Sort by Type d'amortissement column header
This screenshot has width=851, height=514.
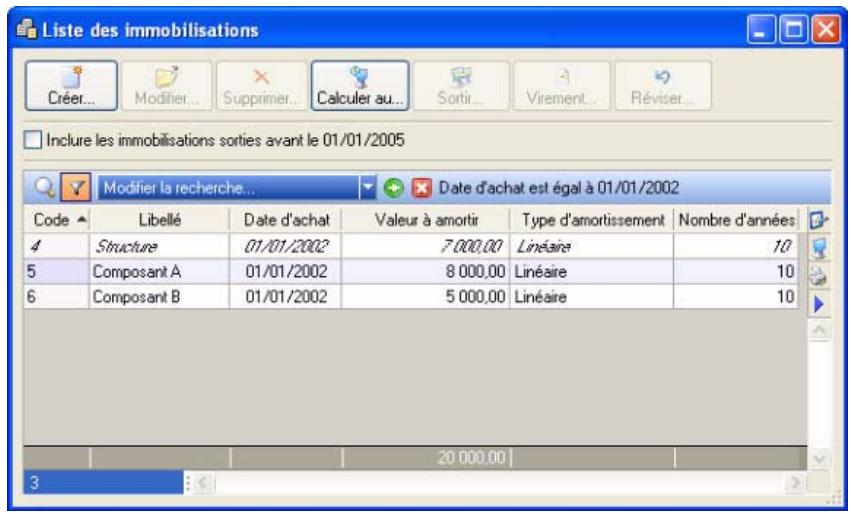click(x=592, y=220)
